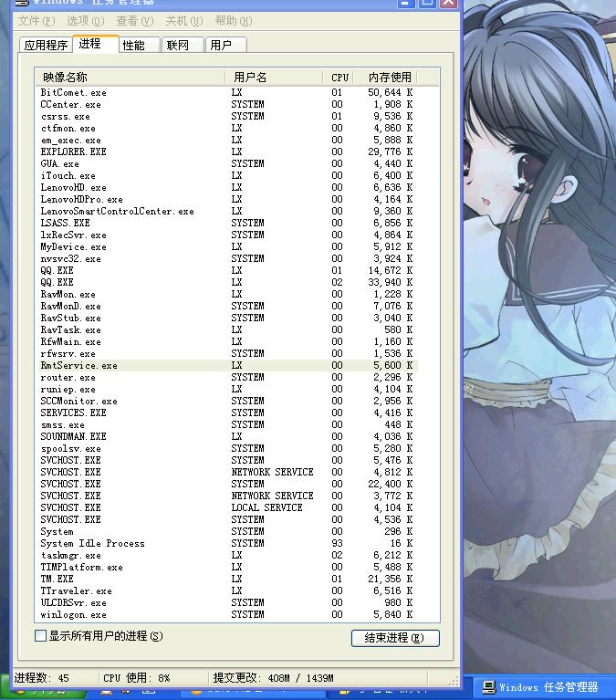Click the 结束进程(E) button
Viewport: 616px width, 700px height.
[395, 638]
